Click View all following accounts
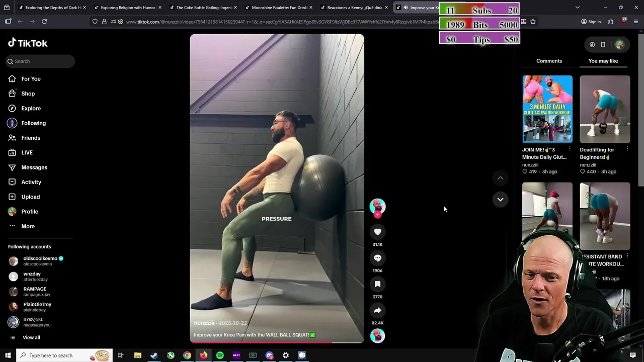This screenshot has height=362, width=644. pyautogui.click(x=31, y=337)
